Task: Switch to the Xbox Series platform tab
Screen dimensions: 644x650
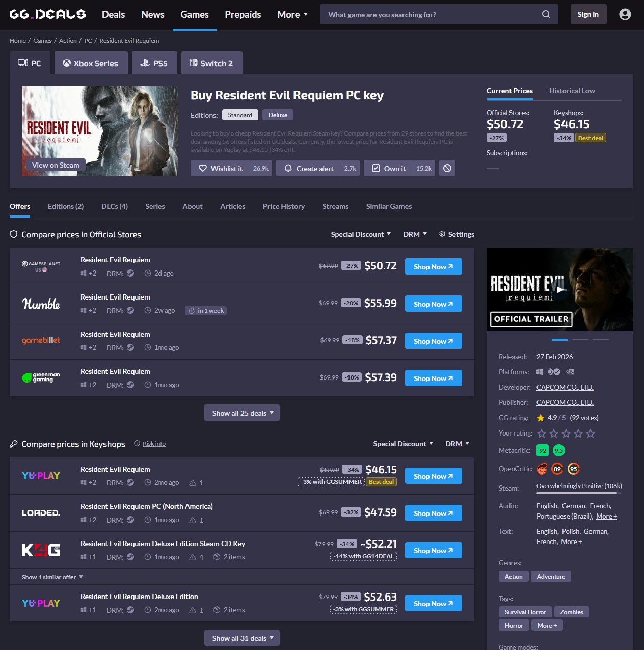Action: 91,63
